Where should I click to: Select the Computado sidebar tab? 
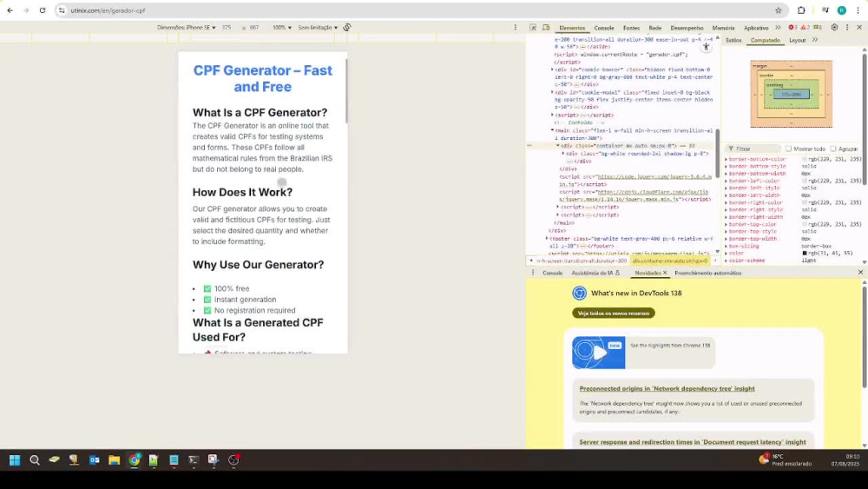(x=765, y=40)
